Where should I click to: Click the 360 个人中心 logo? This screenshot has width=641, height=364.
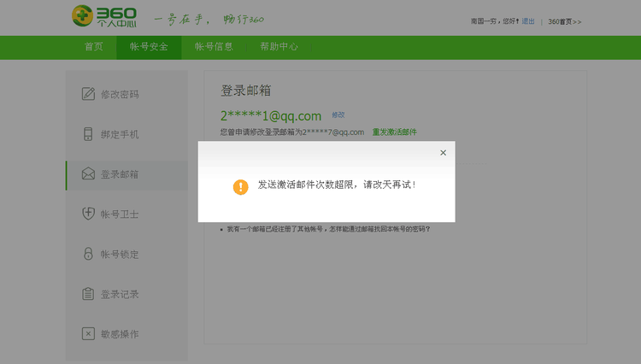(104, 16)
